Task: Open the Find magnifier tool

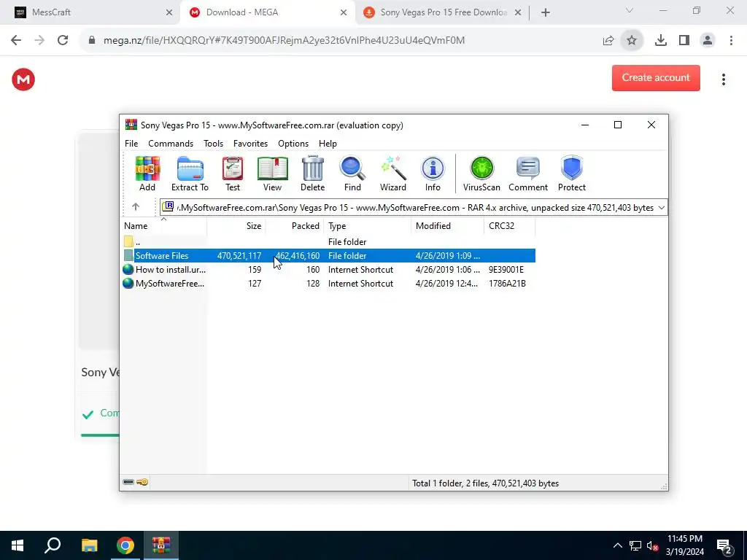Action: tap(352, 174)
